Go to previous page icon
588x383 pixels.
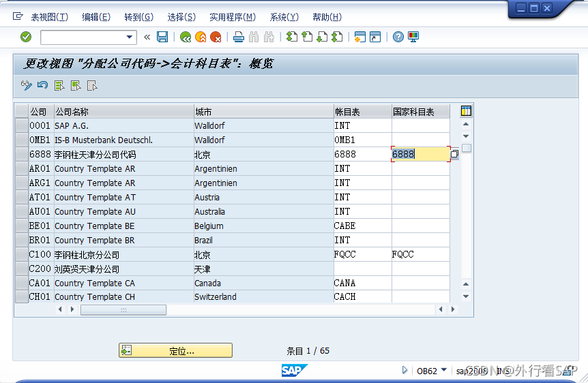point(307,37)
